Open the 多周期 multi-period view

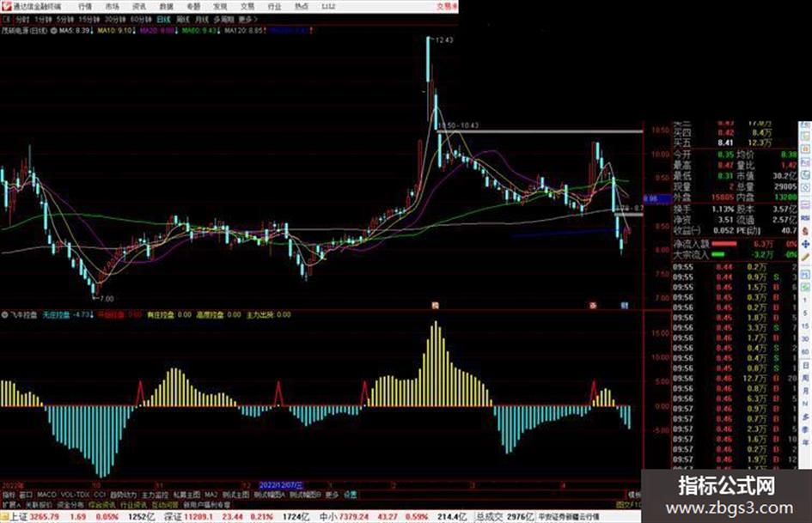[x=223, y=19]
